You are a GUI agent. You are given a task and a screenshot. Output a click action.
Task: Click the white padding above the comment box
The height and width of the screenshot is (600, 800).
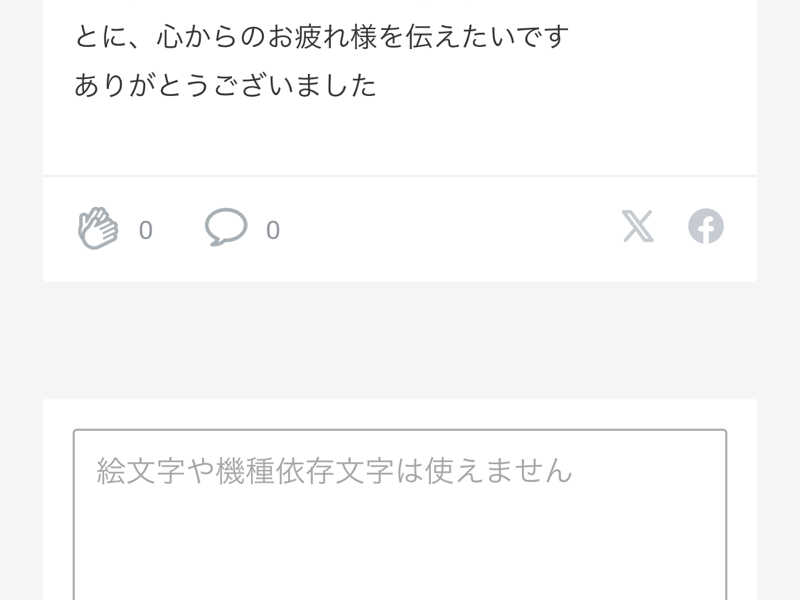pos(400,413)
